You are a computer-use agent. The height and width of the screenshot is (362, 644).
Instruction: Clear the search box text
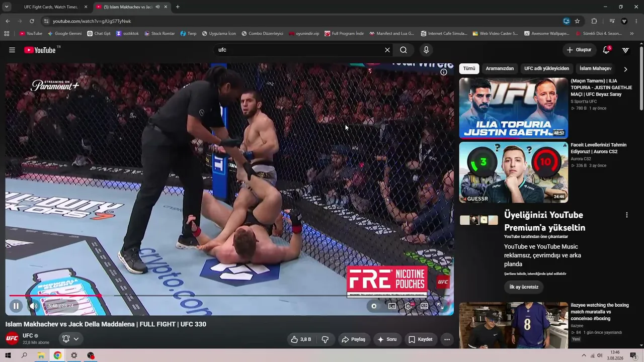387,50
